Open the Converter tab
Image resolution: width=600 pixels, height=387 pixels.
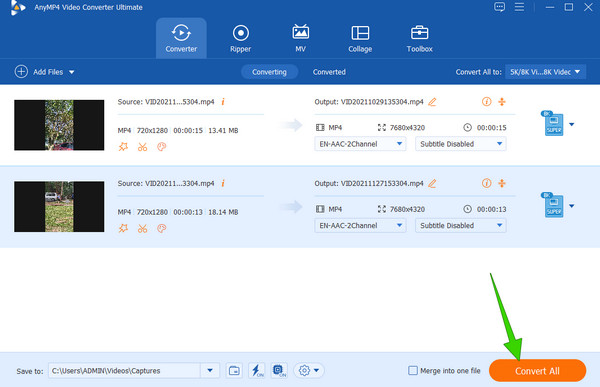click(181, 38)
